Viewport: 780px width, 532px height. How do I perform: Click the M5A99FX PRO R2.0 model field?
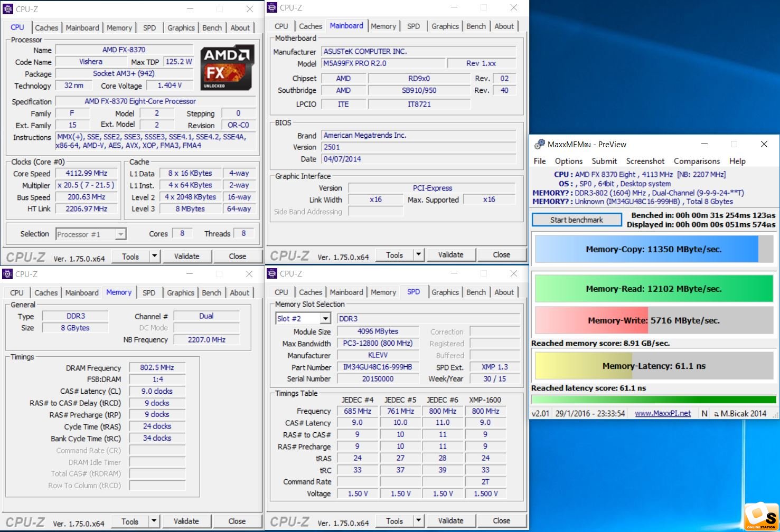[382, 63]
